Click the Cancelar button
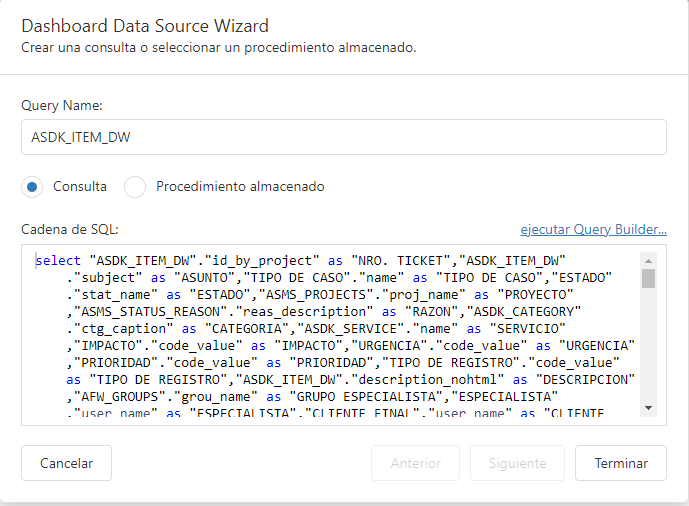 click(66, 463)
